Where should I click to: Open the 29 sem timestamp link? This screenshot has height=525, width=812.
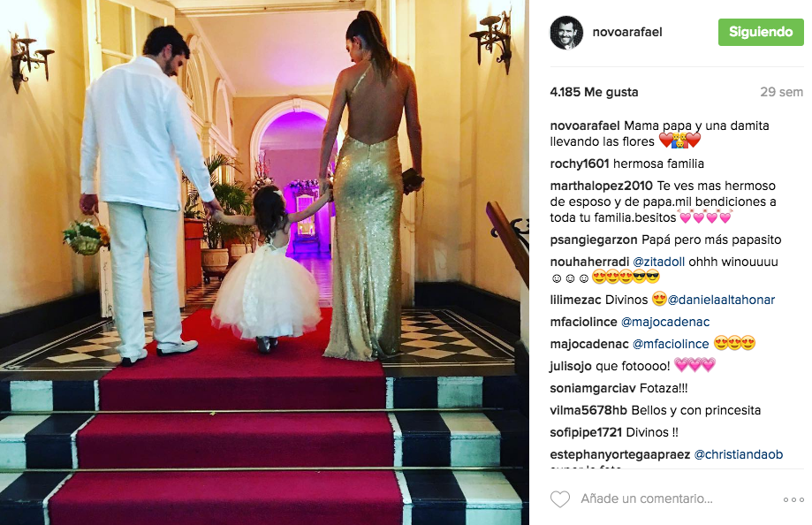click(x=781, y=92)
